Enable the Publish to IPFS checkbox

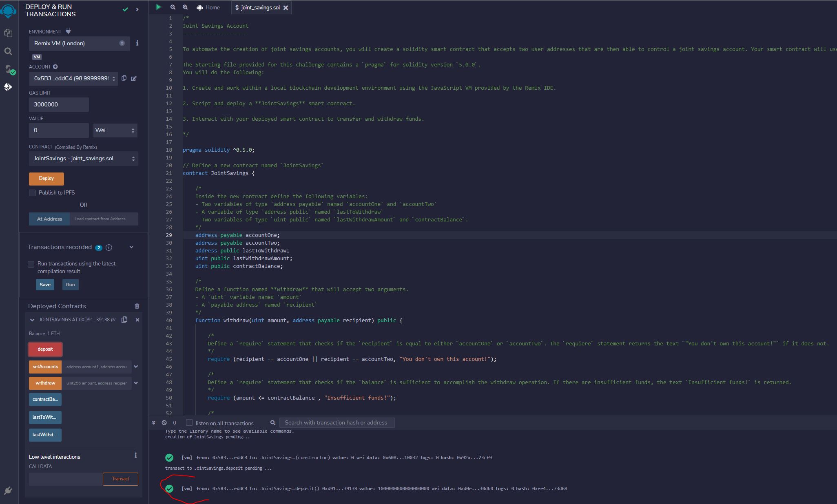pyautogui.click(x=32, y=192)
